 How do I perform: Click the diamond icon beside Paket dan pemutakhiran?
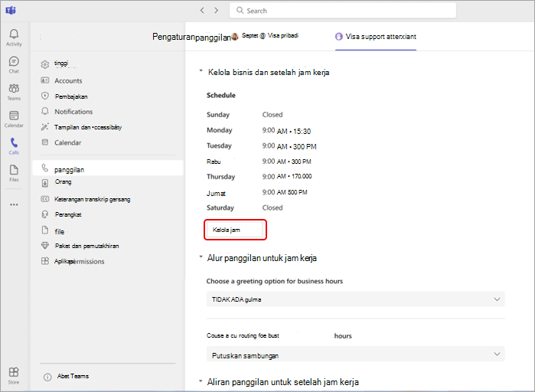pyautogui.click(x=45, y=245)
